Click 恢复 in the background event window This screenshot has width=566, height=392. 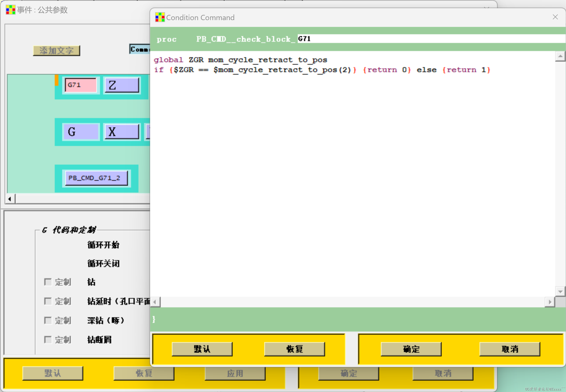pos(144,373)
